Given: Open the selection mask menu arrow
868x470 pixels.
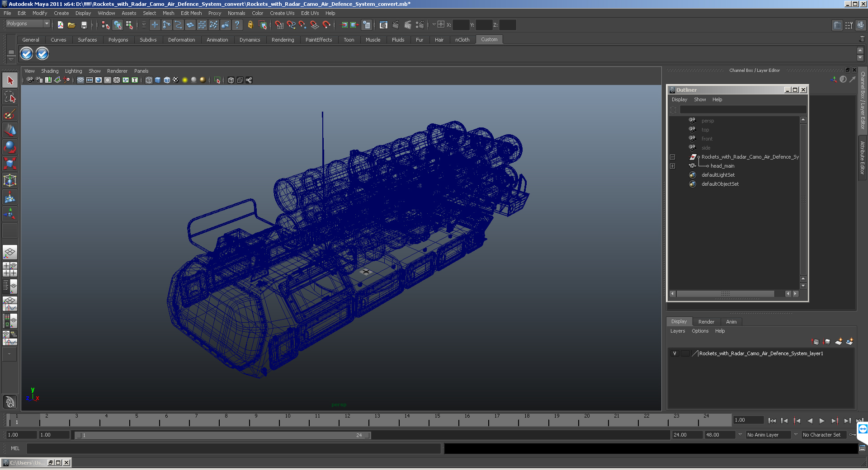Looking at the screenshot, I should [x=144, y=25].
